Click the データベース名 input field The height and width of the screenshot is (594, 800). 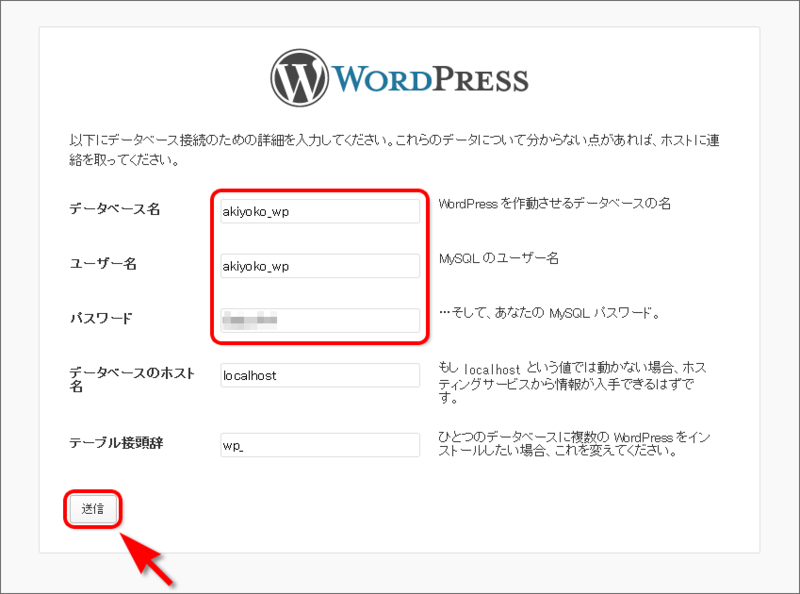pos(320,211)
